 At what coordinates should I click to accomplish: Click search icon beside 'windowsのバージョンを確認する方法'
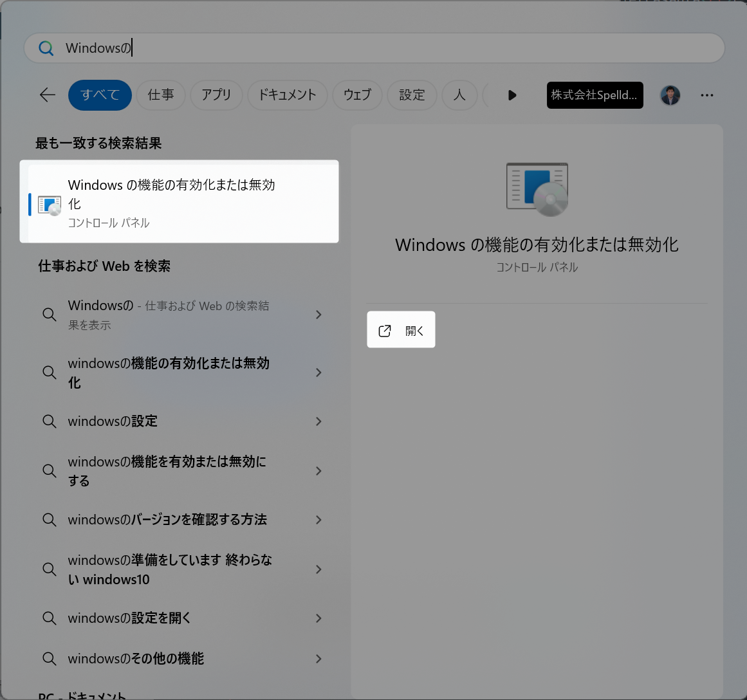(50, 519)
